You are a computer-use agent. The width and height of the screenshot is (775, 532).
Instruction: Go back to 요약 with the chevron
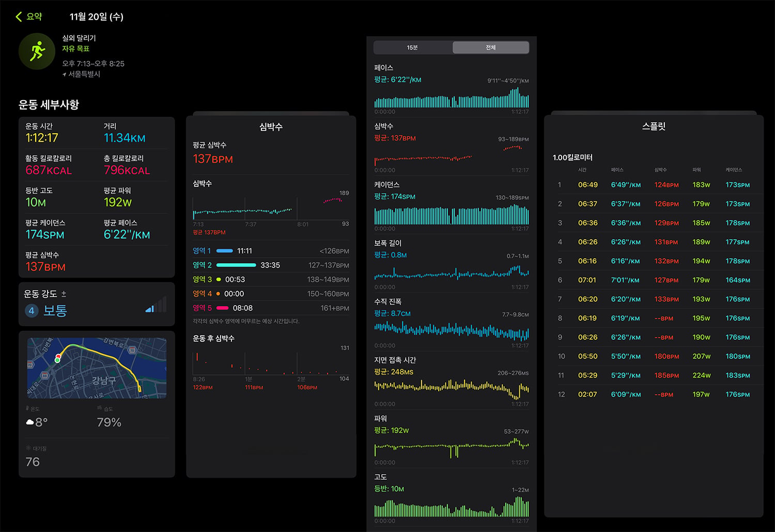[19, 17]
